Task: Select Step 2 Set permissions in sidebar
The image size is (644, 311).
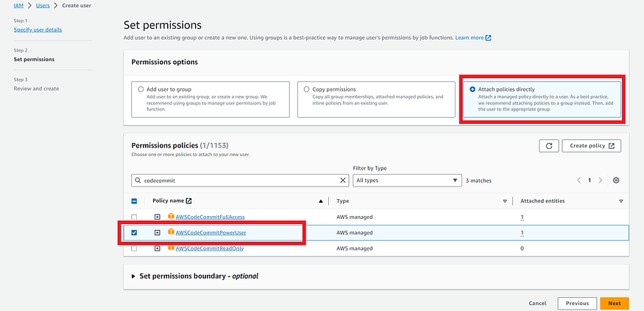Action: [34, 59]
